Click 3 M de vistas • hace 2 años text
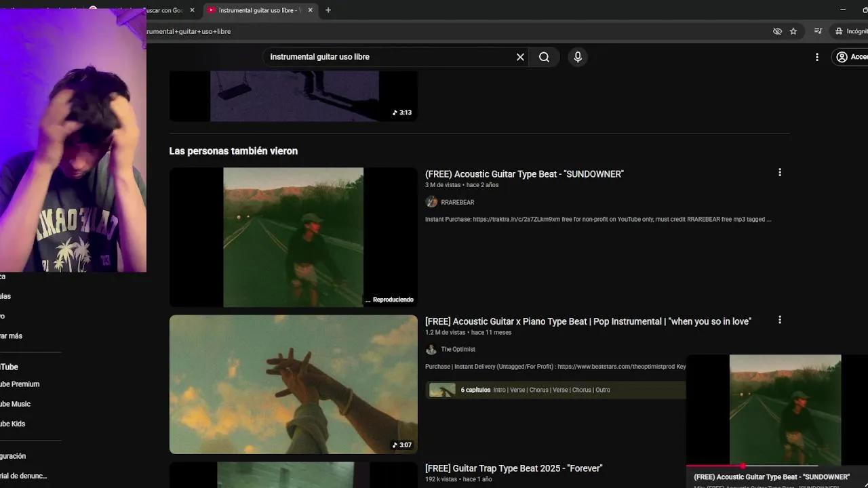868x488 pixels. click(x=462, y=185)
